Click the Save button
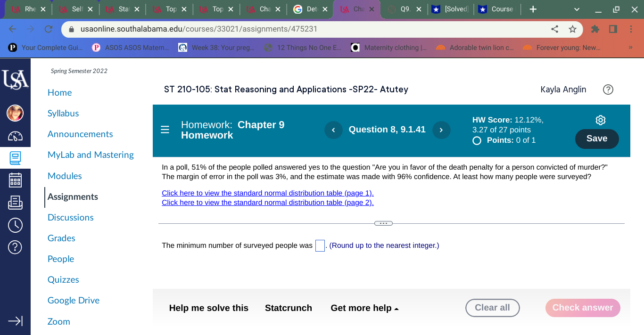The height and width of the screenshot is (335, 644). pyautogui.click(x=597, y=139)
